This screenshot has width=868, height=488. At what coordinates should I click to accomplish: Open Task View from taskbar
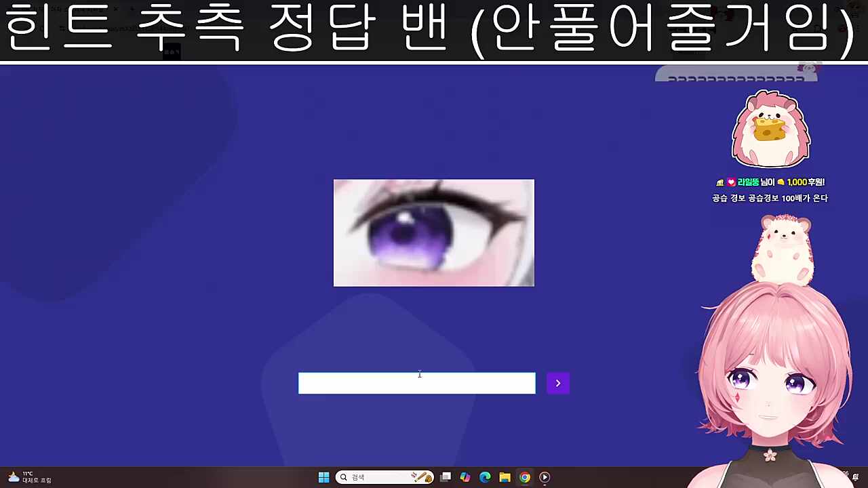[x=446, y=477]
